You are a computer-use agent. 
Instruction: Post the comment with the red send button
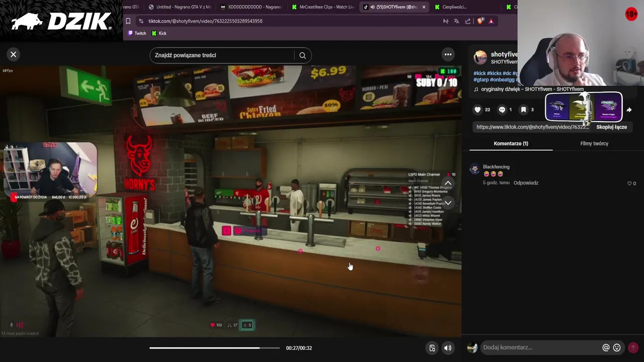pyautogui.click(x=633, y=347)
